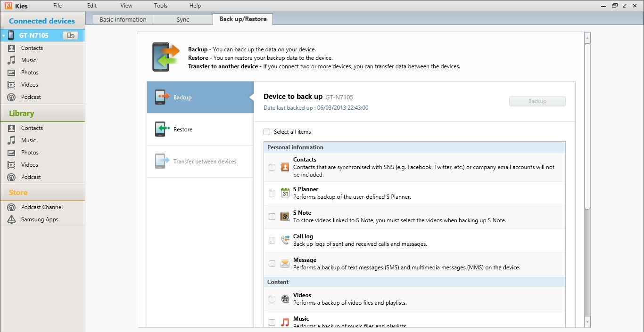Click the Library section header
This screenshot has width=644, height=332.
pyautogui.click(x=42, y=113)
